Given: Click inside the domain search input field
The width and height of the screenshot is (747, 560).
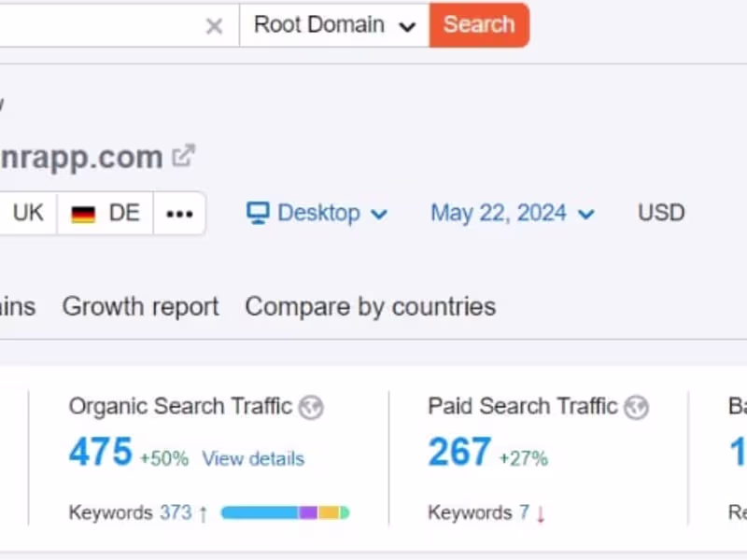Looking at the screenshot, I should 103,25.
